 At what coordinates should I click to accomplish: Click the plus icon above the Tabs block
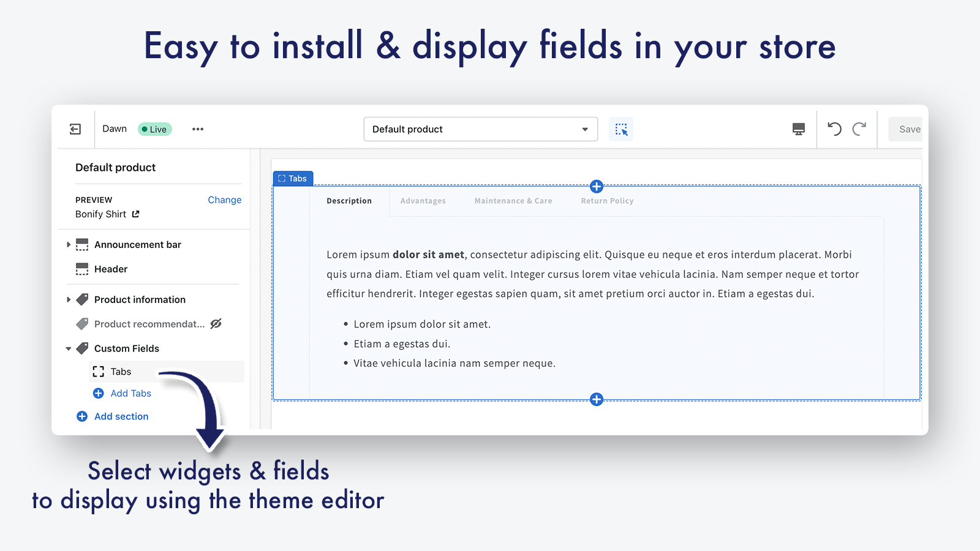tap(596, 186)
